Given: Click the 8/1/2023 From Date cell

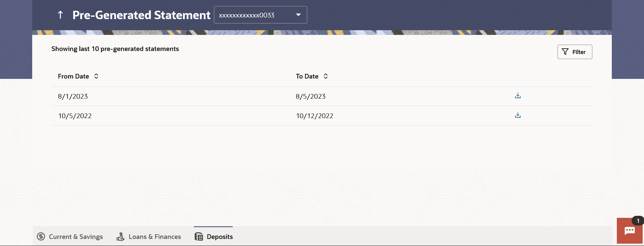Looking at the screenshot, I should coord(73,96).
